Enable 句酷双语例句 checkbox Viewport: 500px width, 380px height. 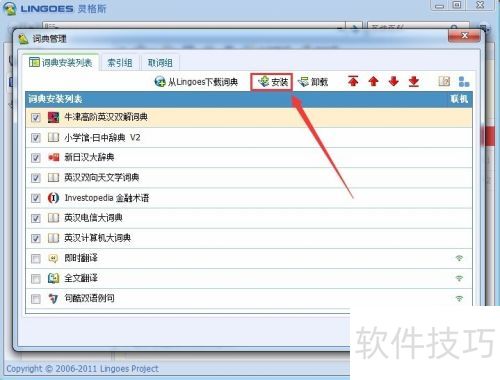coord(35,299)
